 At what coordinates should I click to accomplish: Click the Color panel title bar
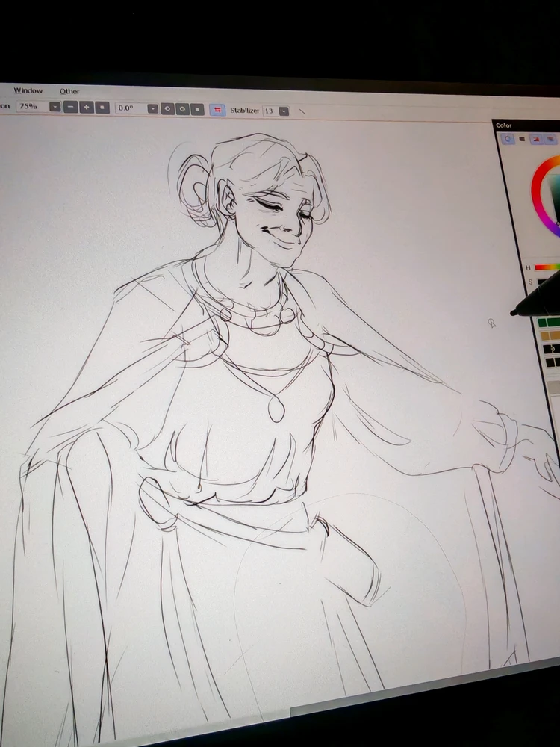pyautogui.click(x=526, y=125)
